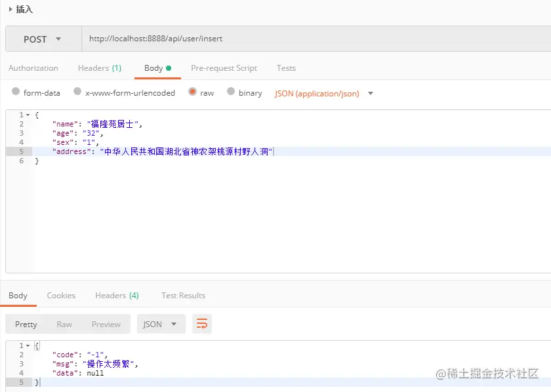The width and height of the screenshot is (551, 392).
Task: Collapse request JSON at line 1 fold arrow
Action: [x=28, y=115]
